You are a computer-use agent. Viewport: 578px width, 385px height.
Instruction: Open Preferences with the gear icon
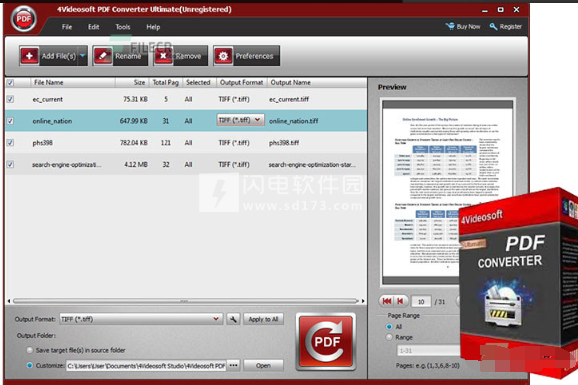(x=223, y=56)
